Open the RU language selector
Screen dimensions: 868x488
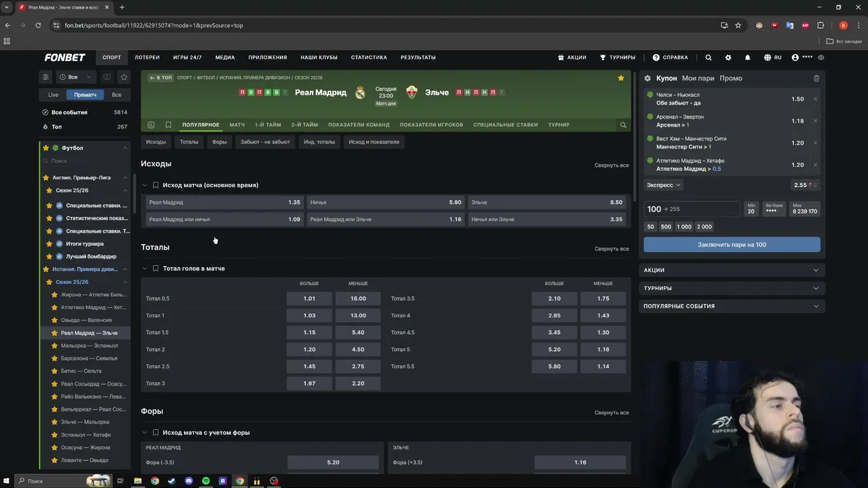(773, 58)
